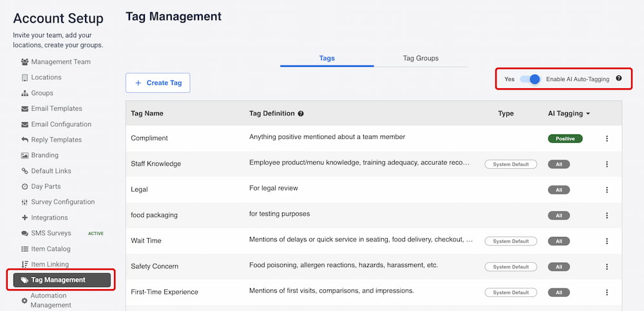This screenshot has height=311, width=644.
Task: Open three-dot menu for Safety Concern tag
Action: pos(607,267)
